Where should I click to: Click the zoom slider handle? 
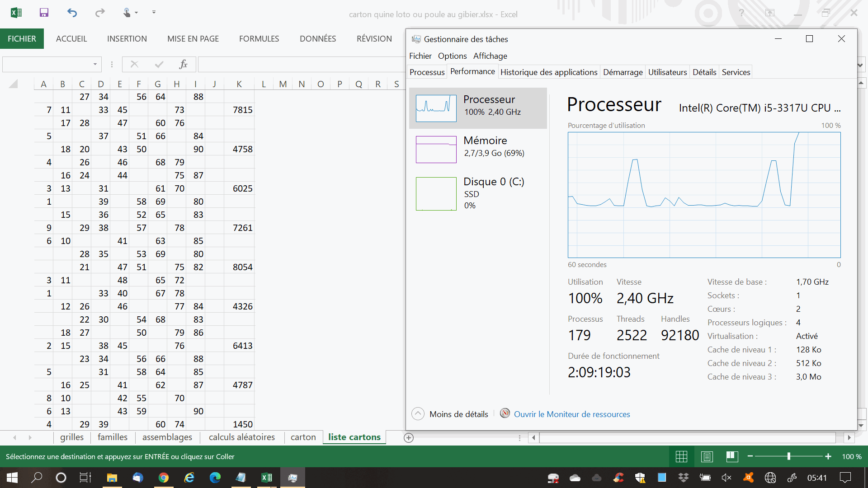788,456
